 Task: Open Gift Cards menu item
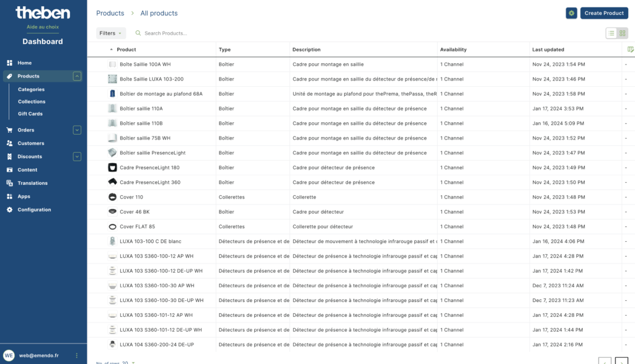click(30, 113)
